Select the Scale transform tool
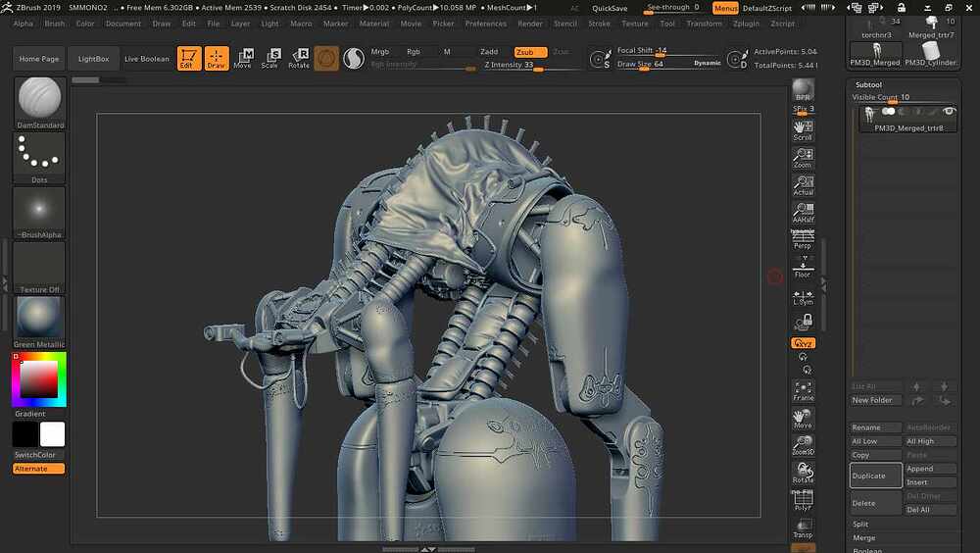 click(x=270, y=58)
